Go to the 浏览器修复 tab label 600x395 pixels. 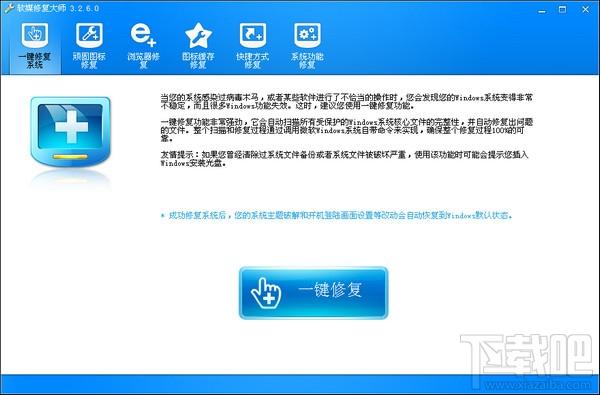coord(143,60)
